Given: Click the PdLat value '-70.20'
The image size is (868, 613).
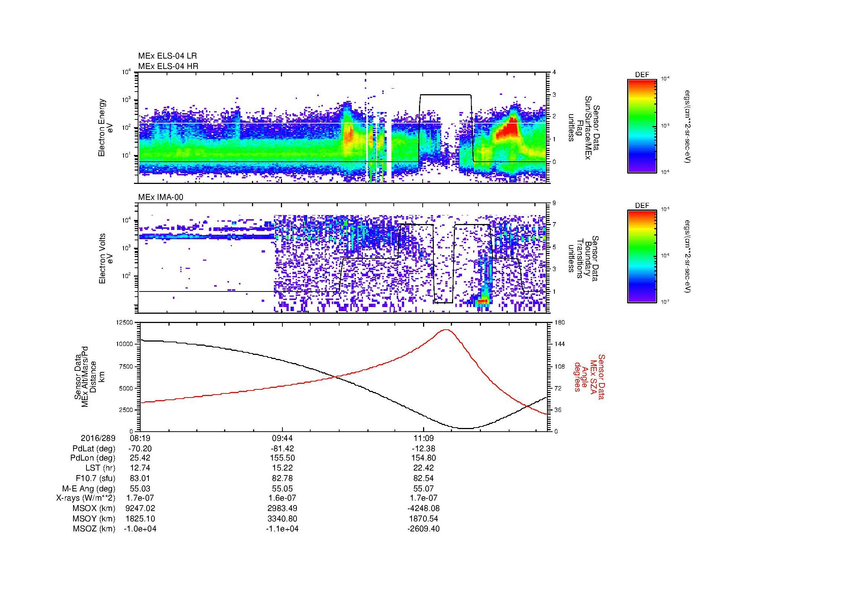Looking at the screenshot, I should [140, 449].
